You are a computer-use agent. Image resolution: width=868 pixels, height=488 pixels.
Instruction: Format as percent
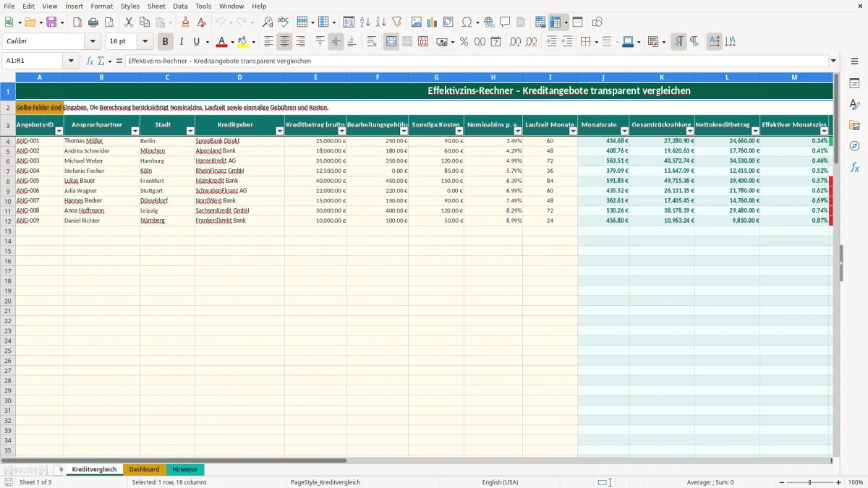[x=464, y=42]
